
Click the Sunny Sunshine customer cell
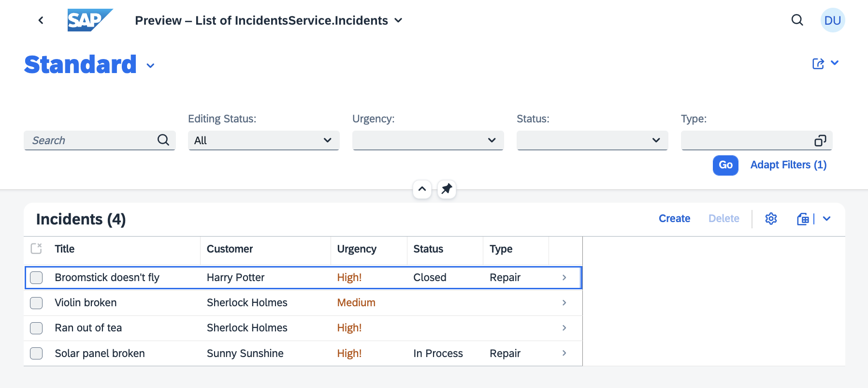pos(245,354)
